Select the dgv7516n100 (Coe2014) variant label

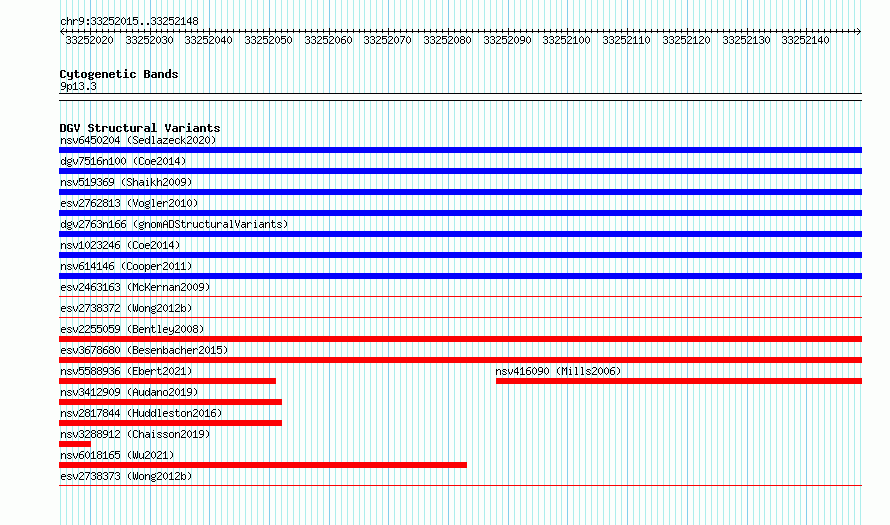tap(123, 161)
